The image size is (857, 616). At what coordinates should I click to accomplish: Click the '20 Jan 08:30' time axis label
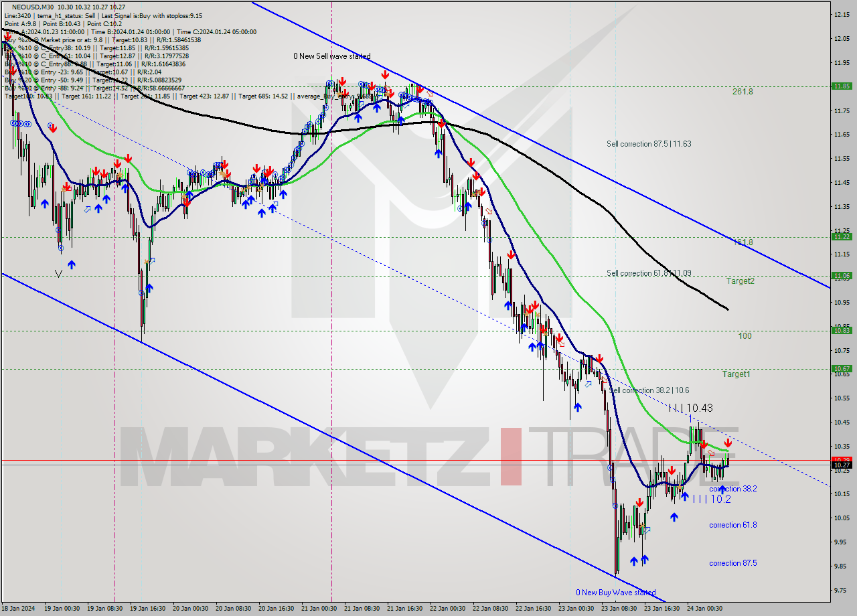233,609
